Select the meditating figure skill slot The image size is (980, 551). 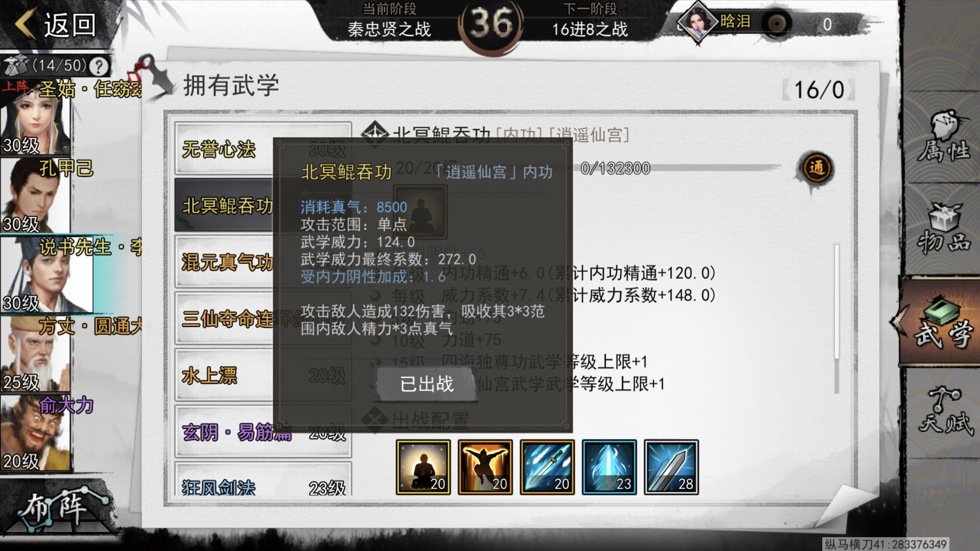point(423,467)
